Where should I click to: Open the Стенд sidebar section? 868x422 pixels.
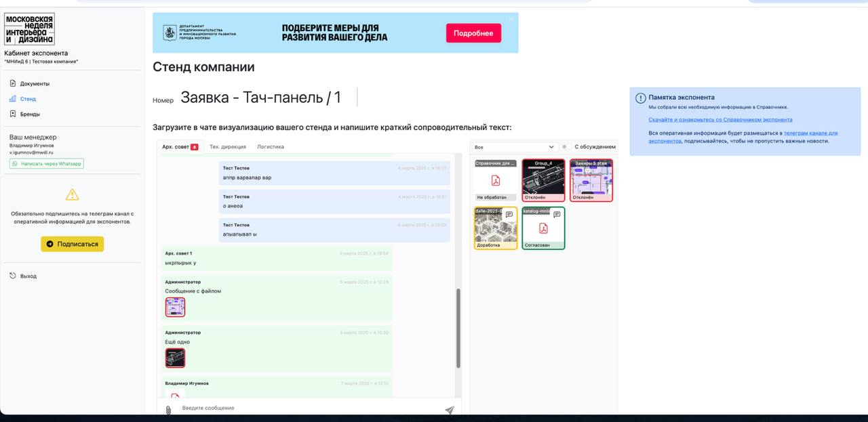[27, 99]
